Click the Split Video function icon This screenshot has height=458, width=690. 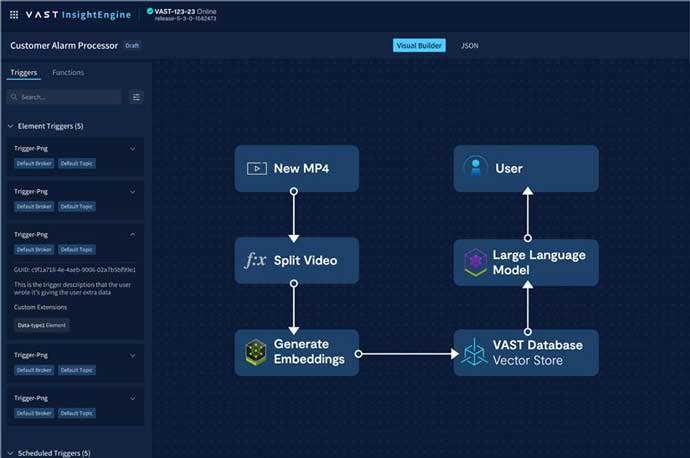point(256,261)
